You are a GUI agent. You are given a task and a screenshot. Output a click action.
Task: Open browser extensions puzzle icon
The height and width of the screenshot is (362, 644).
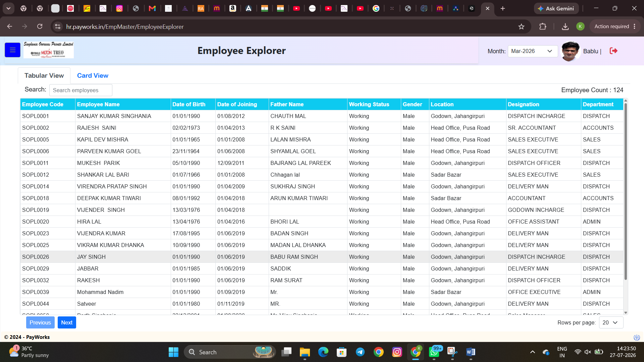point(543,26)
